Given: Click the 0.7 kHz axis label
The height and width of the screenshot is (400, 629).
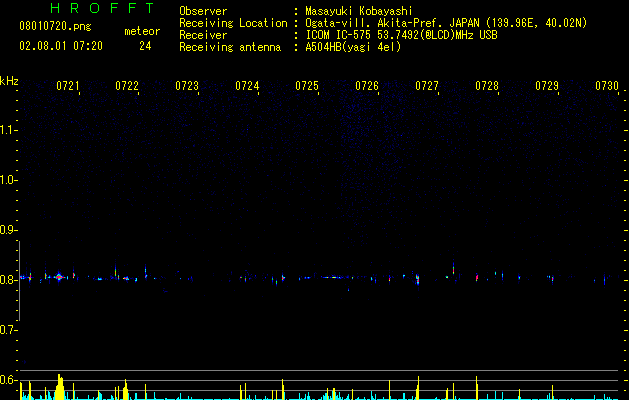Looking at the screenshot, I should (8, 330).
